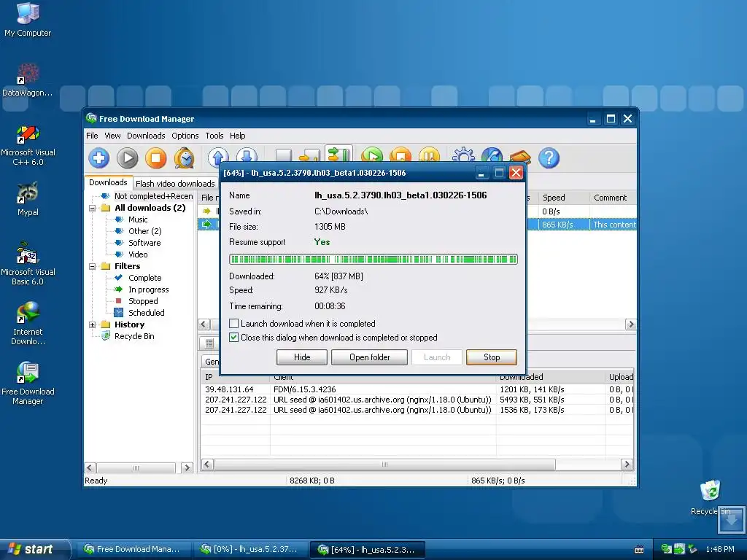Open the Recycle Bin desktop icon
The height and width of the screenshot is (560, 747).
(x=710, y=497)
